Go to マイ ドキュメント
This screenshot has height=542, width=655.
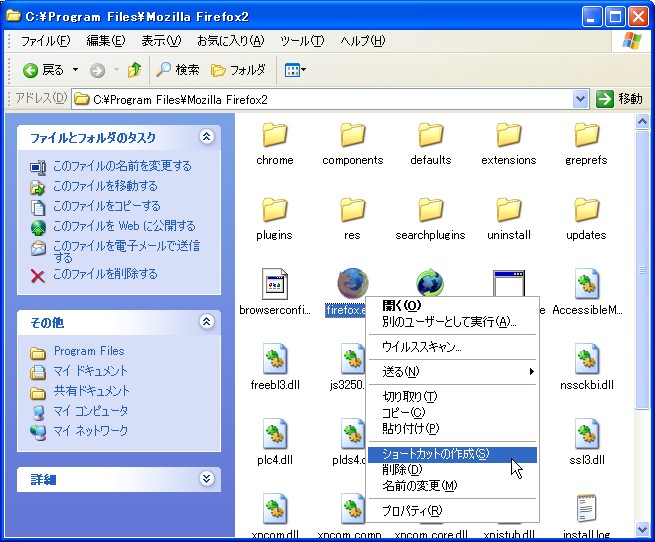point(90,371)
